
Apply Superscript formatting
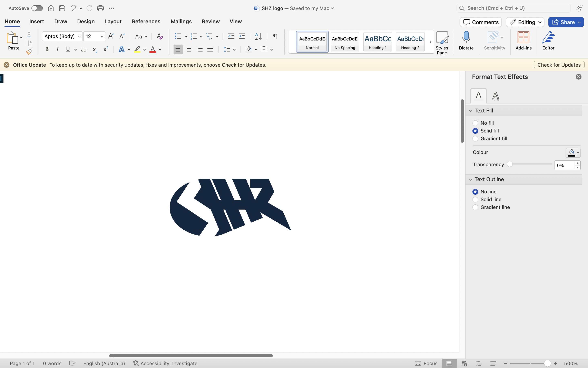click(105, 49)
